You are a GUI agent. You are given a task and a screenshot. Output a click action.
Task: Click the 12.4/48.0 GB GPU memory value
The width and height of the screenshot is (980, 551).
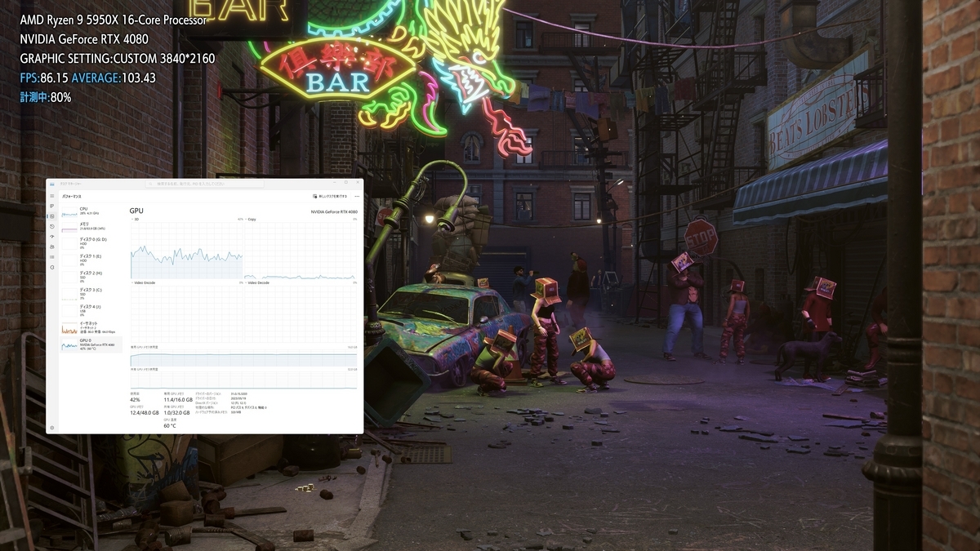145,412
